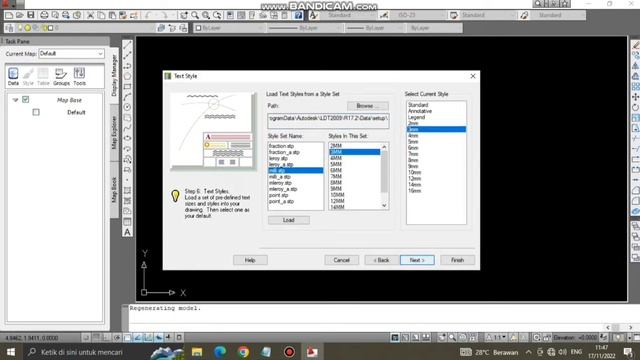Open an existing drawing file
The width and height of the screenshot is (640, 360).
click(20, 16)
